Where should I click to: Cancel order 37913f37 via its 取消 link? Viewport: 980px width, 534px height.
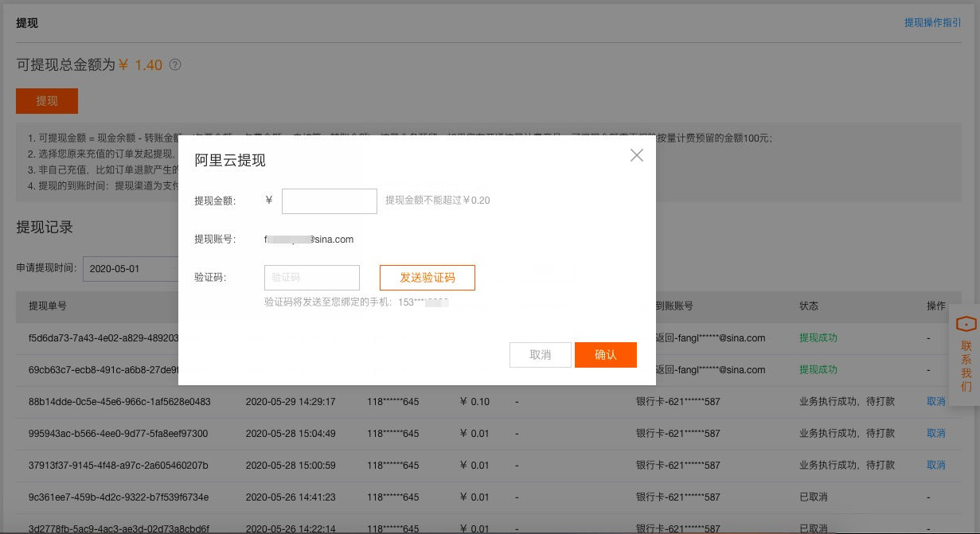[935, 465]
